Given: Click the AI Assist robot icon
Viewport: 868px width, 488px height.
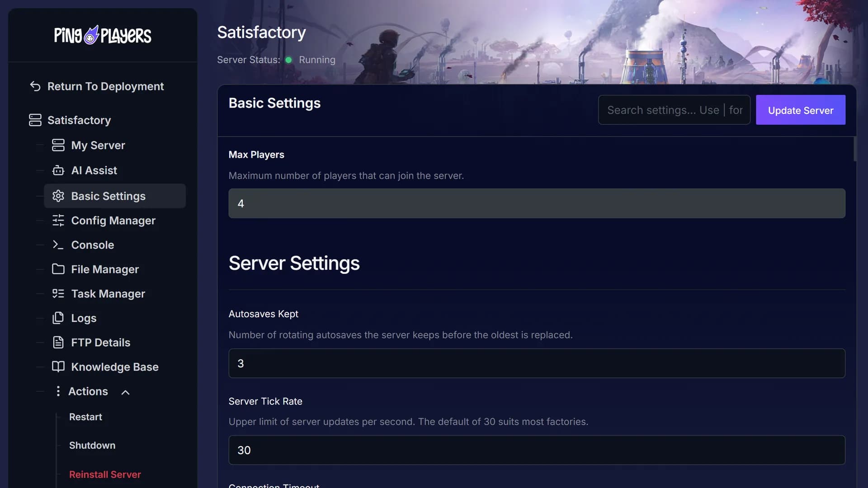Looking at the screenshot, I should [x=58, y=170].
